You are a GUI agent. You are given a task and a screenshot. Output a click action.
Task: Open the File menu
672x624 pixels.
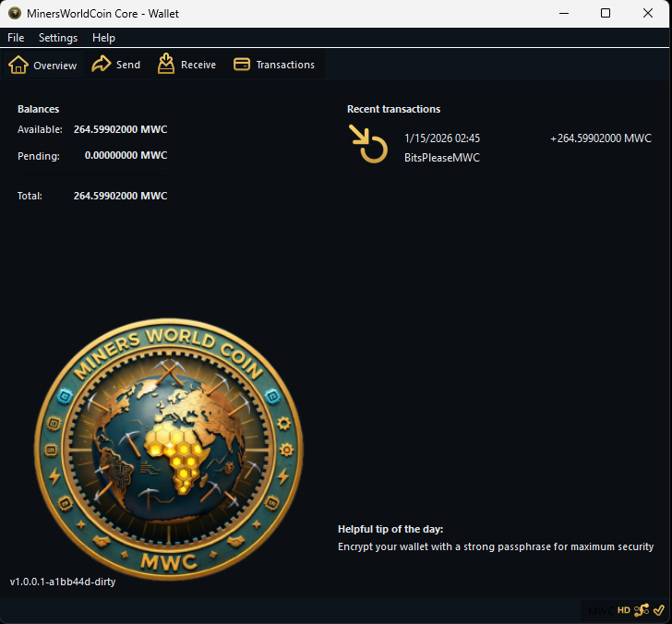[16, 38]
